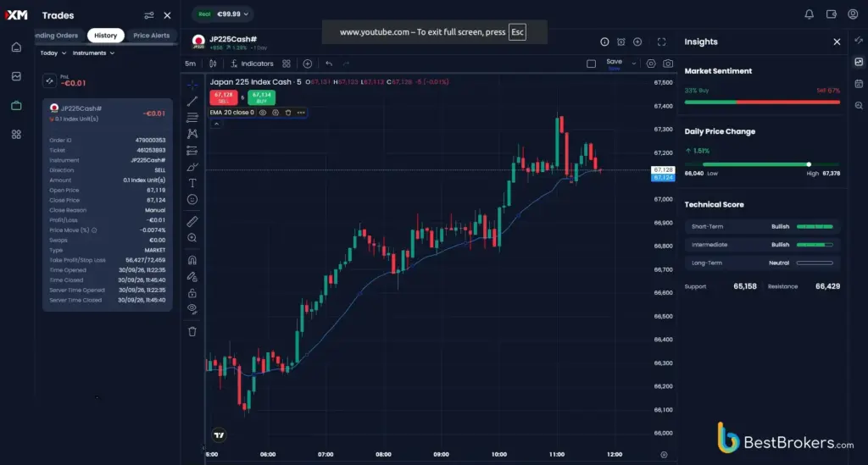Click the green BUY 67,134 button
Image resolution: width=868 pixels, height=465 pixels.
point(261,97)
